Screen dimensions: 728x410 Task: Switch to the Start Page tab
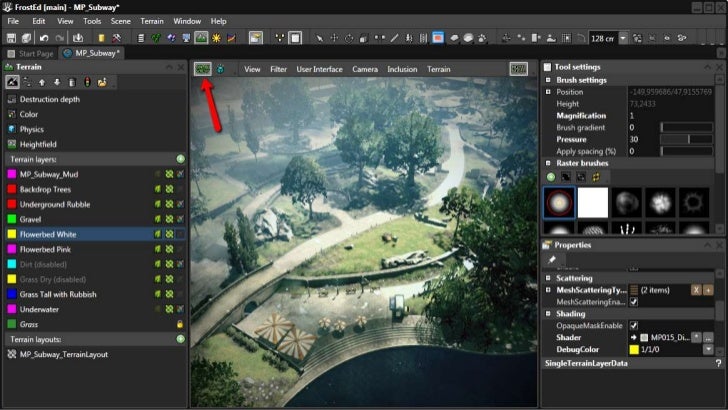[x=30, y=53]
